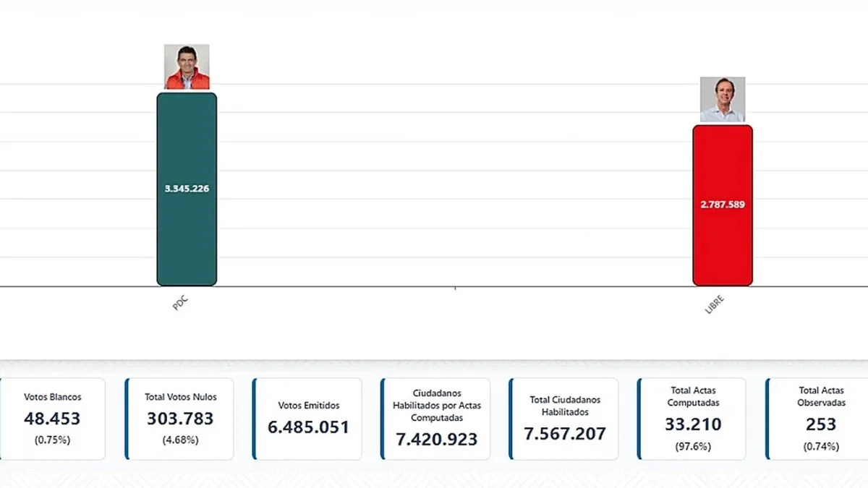Screen dimensions: 868x488
Task: Click the Total Actas Computadas card
Action: (693, 419)
